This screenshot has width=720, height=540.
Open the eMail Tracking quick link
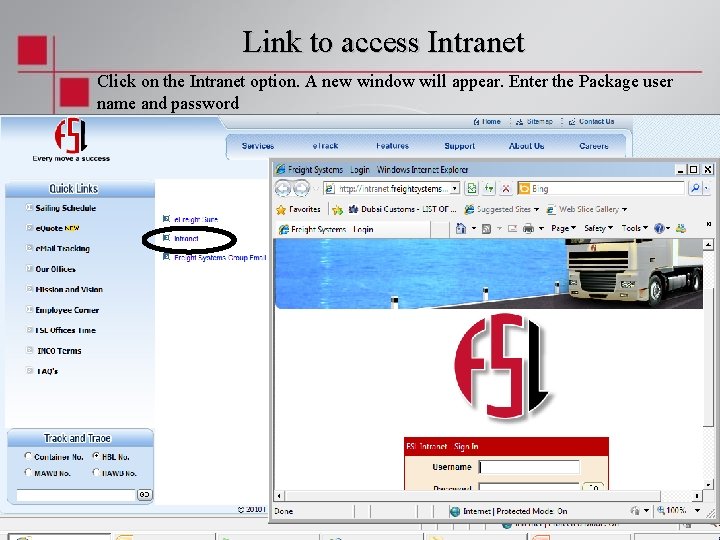coord(62,248)
